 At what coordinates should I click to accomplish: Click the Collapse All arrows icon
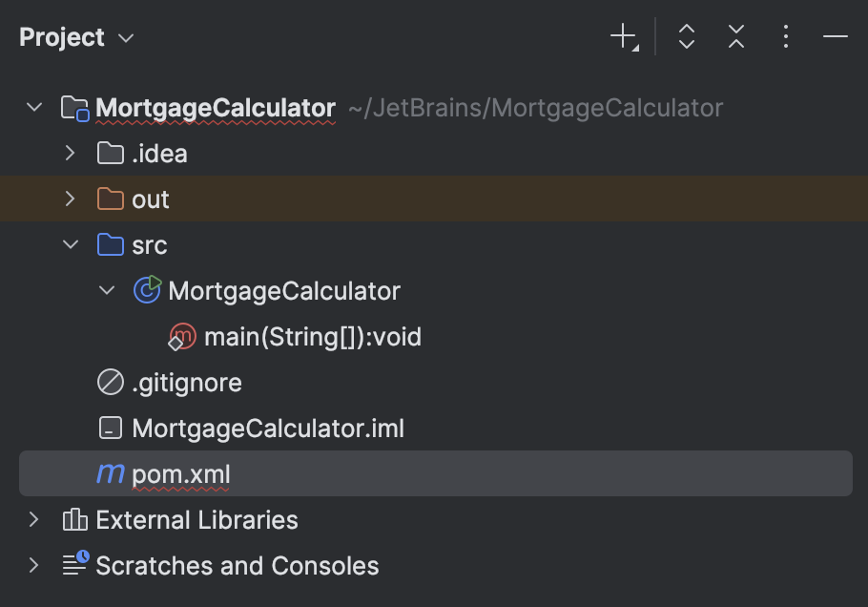pyautogui.click(x=735, y=36)
